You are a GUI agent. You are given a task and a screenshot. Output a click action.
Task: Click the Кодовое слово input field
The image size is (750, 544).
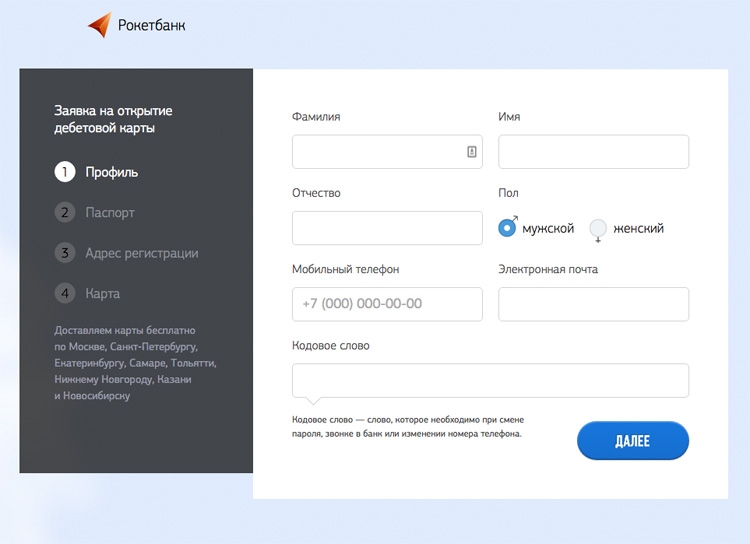(x=490, y=380)
